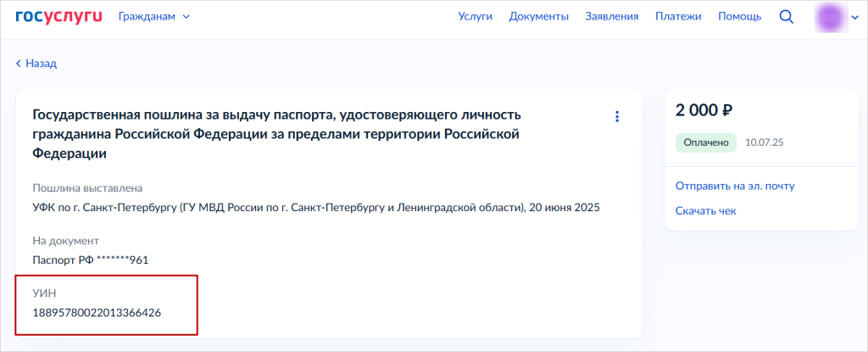Go to the Документы section
This screenshot has width=868, height=352.
(538, 17)
